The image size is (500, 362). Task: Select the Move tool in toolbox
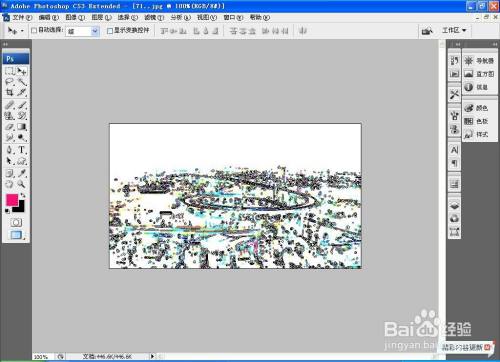coord(22,71)
